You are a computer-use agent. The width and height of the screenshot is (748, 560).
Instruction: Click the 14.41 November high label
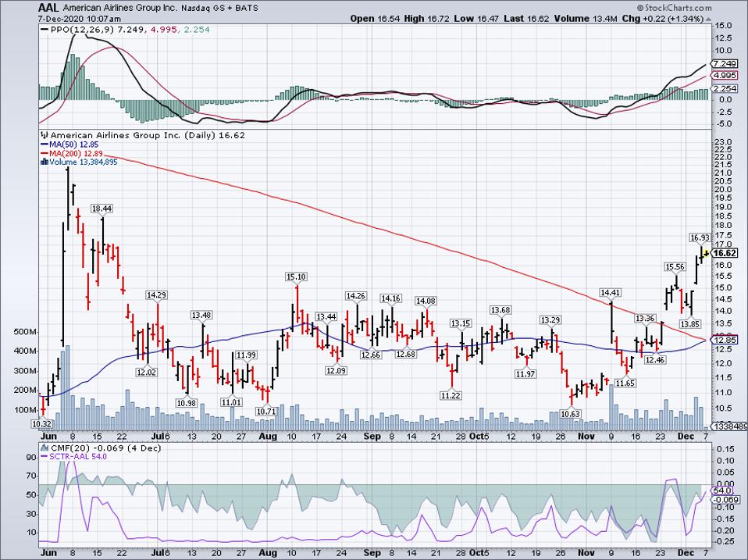click(610, 292)
